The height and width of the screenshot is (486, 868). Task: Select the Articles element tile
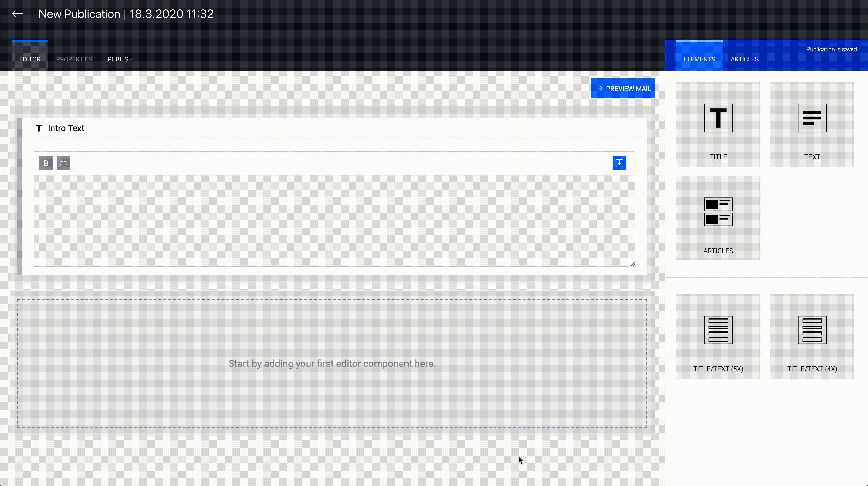tap(718, 218)
